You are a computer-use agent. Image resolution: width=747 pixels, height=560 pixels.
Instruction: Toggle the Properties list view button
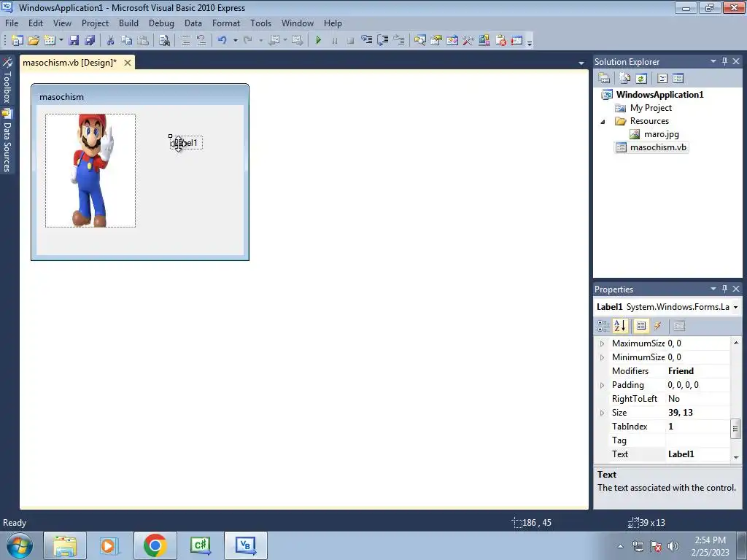(641, 326)
